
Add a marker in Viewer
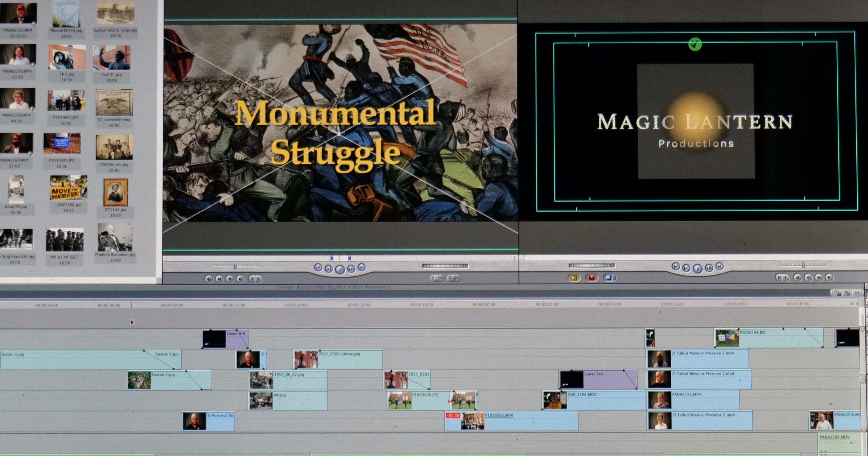point(240,279)
